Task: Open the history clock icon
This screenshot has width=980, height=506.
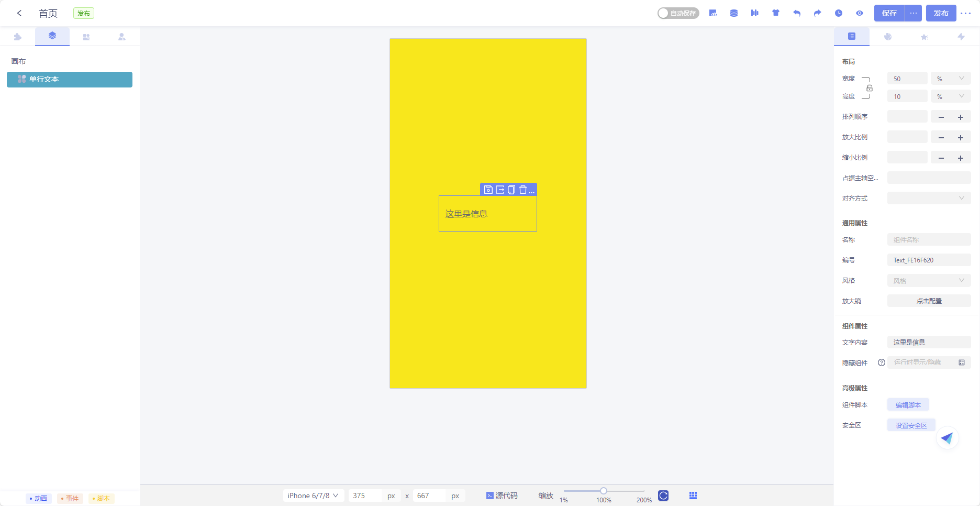Action: point(839,13)
